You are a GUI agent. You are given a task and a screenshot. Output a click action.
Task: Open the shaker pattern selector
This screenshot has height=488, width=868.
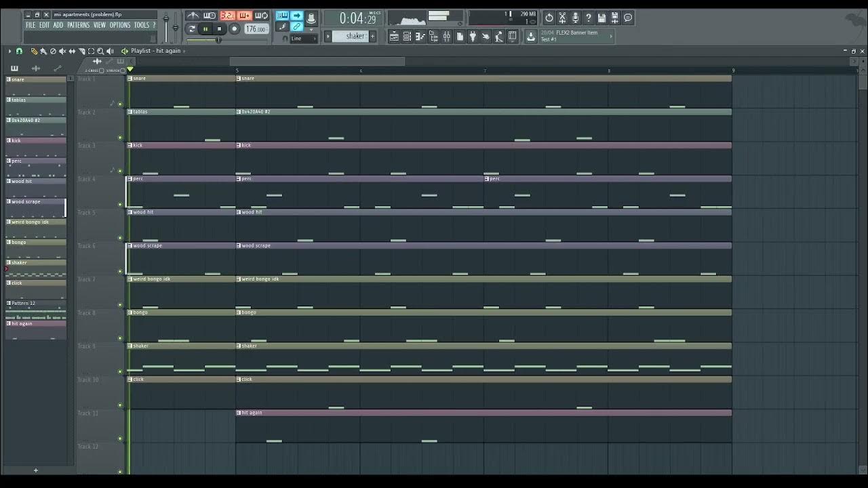[x=349, y=37]
